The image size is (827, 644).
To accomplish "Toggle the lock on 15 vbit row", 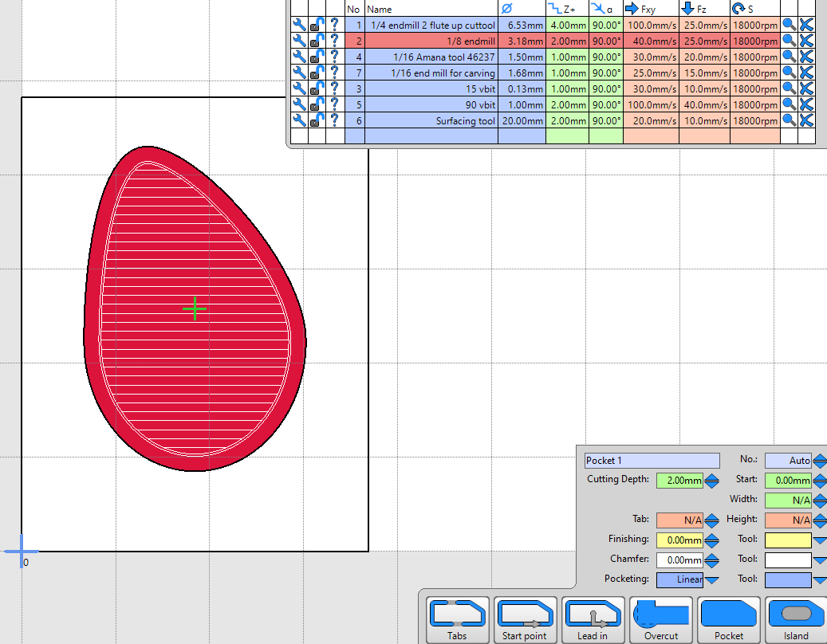I will (317, 89).
